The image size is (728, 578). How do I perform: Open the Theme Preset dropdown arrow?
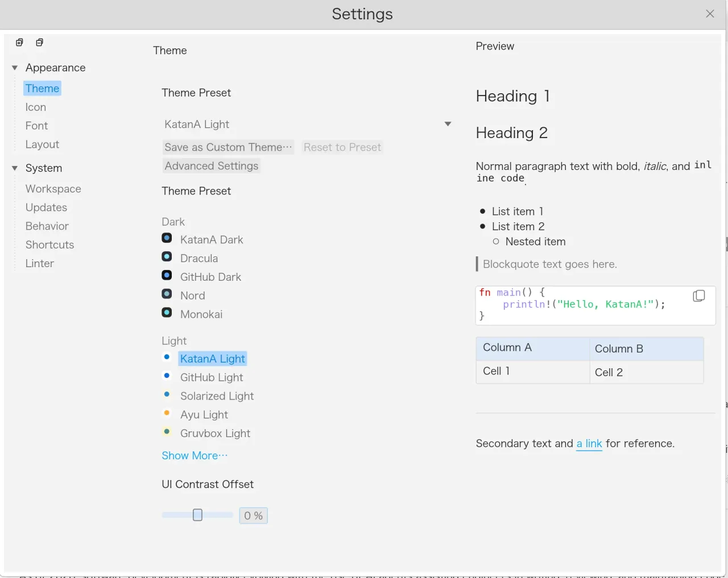pos(448,124)
